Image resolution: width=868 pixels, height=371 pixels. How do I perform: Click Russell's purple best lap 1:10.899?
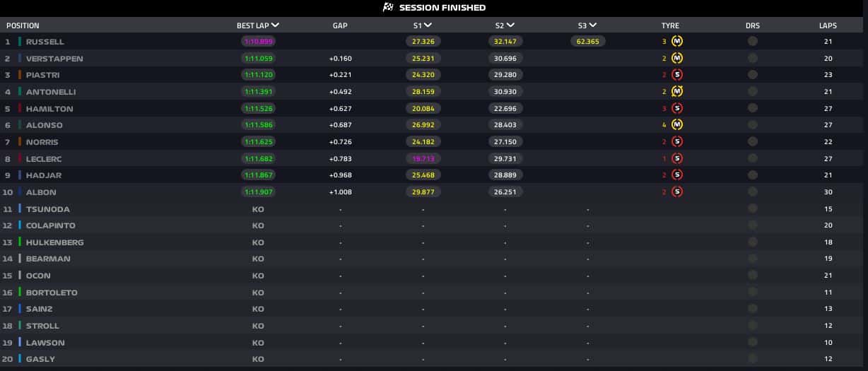point(258,42)
